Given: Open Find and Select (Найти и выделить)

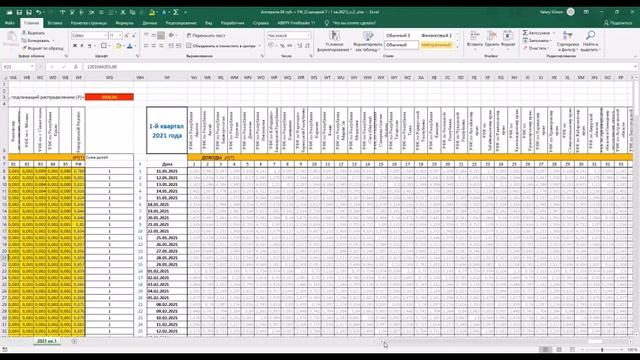Looking at the screenshot, I should point(591,41).
